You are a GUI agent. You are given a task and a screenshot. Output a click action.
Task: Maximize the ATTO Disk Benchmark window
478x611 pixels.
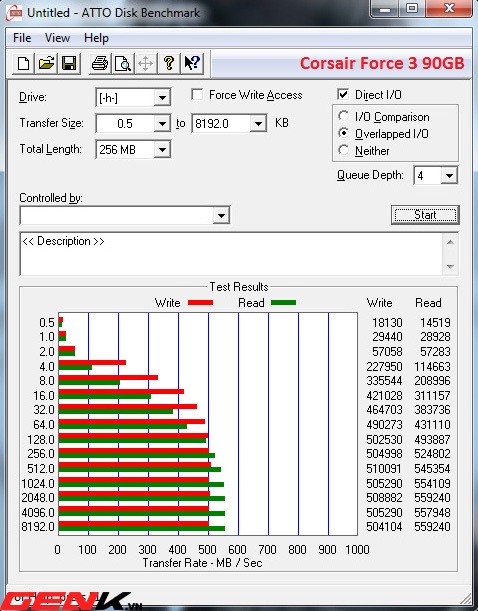[x=412, y=9]
